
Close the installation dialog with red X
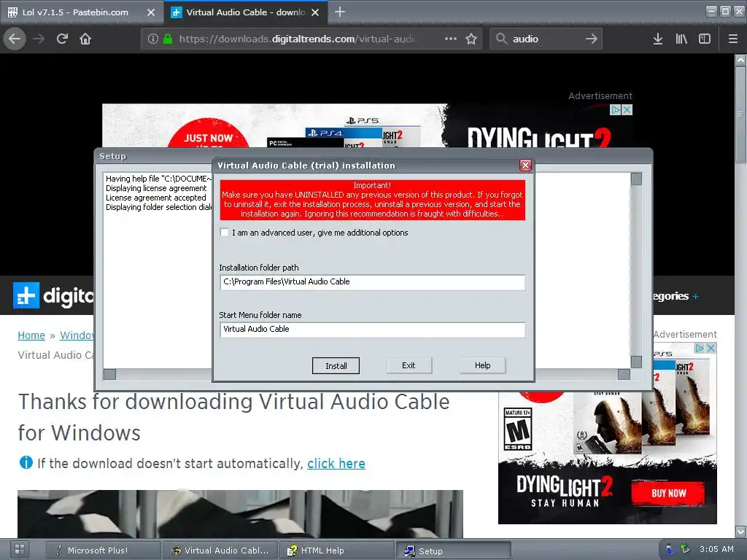coord(525,166)
